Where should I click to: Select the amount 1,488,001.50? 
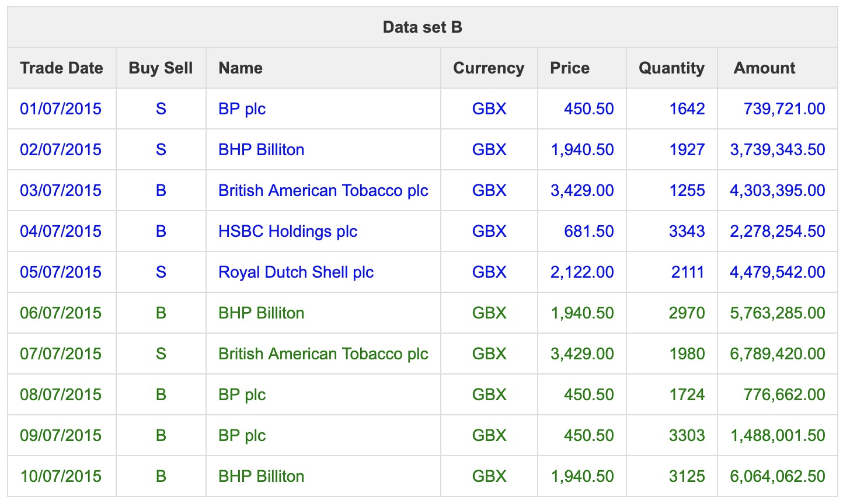[778, 436]
